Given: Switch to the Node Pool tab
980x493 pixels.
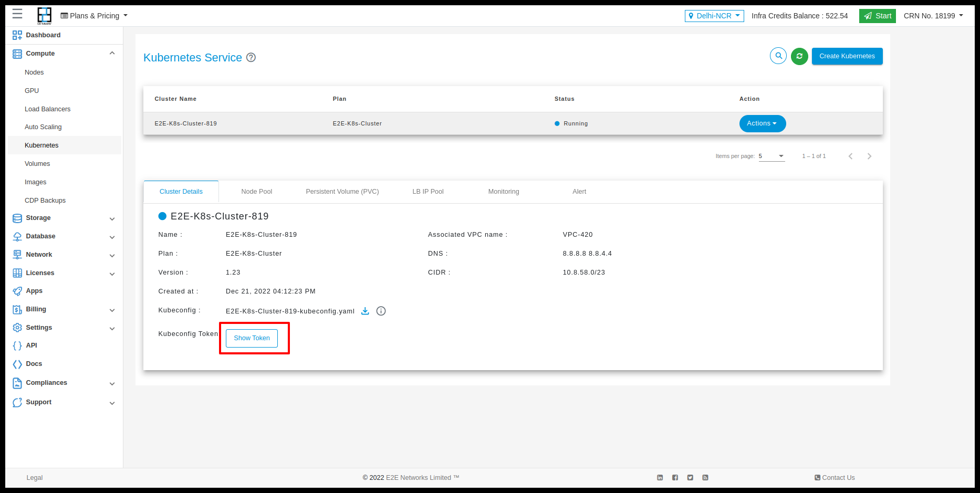Looking at the screenshot, I should (x=257, y=192).
